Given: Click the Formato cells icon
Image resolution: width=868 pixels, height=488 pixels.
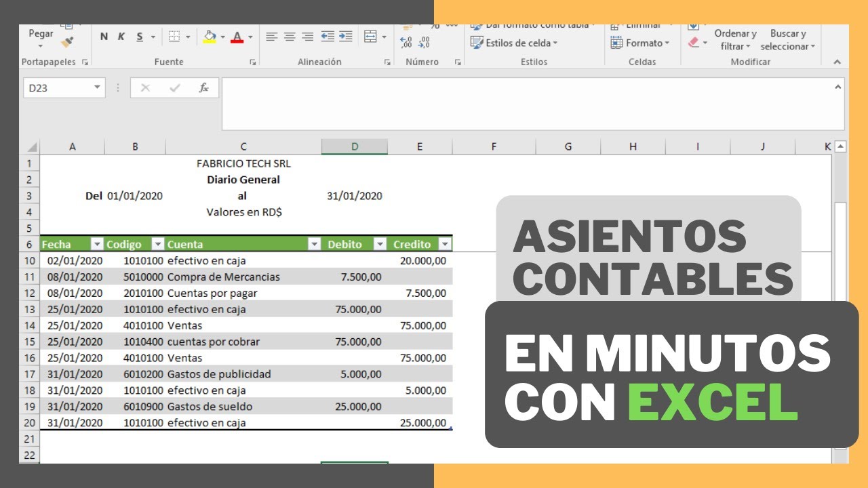Looking at the screenshot, I should 616,43.
